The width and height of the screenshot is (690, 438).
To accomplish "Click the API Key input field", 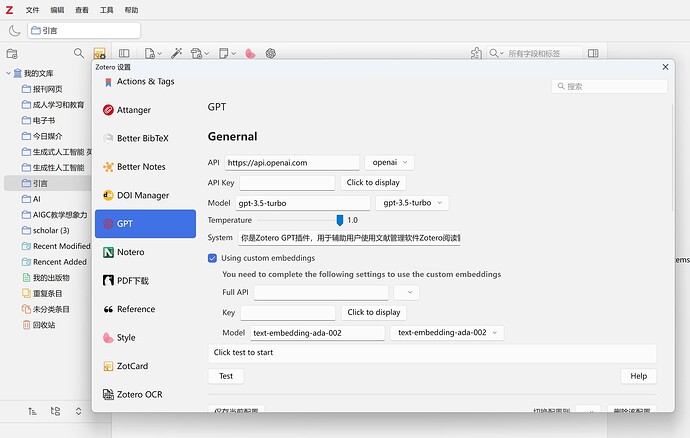I will (x=287, y=183).
